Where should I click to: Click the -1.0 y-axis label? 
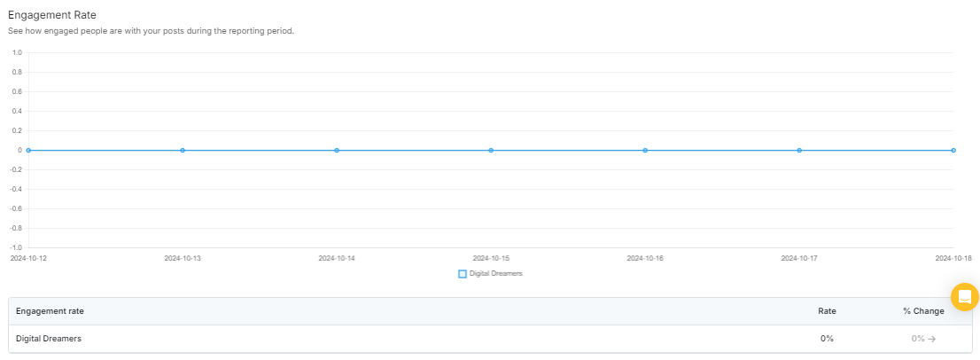click(x=16, y=247)
